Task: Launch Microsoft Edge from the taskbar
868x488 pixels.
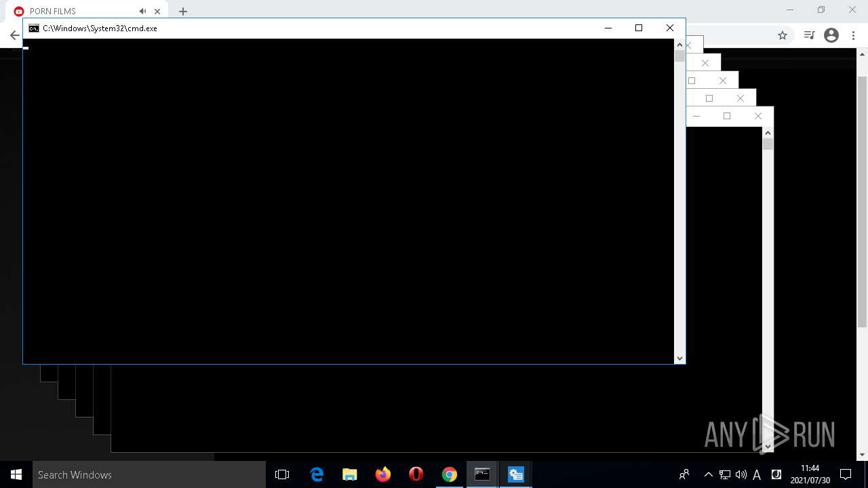Action: [x=317, y=474]
